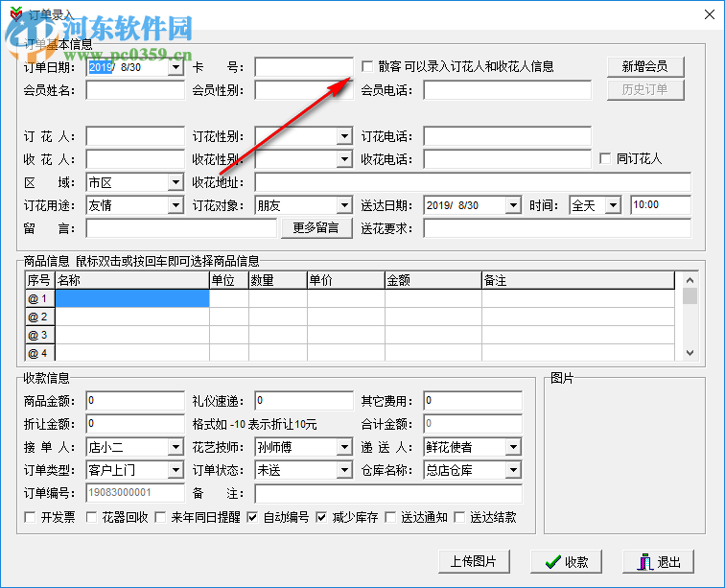Image resolution: width=725 pixels, height=588 pixels.
Task: Toggle the 花器回收 checkbox
Action: pyautogui.click(x=91, y=517)
